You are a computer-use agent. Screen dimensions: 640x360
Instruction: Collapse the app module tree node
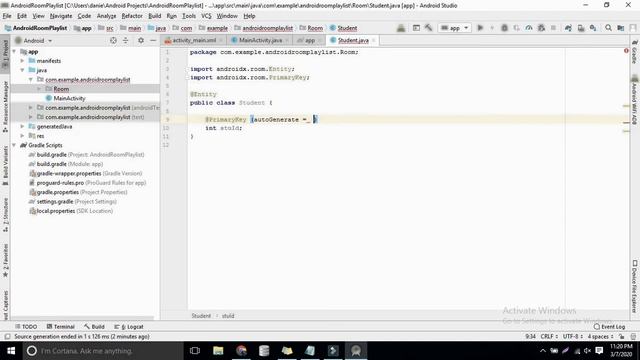15,52
